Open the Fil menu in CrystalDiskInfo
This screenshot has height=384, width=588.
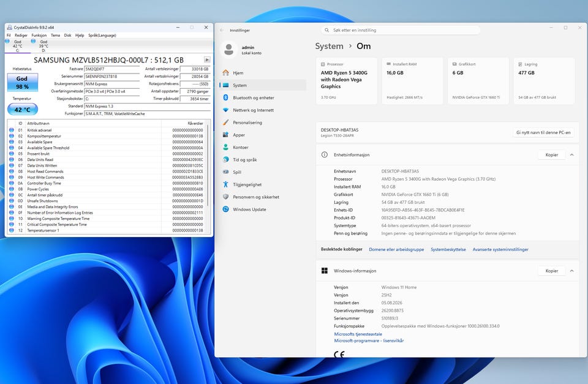[9, 36]
